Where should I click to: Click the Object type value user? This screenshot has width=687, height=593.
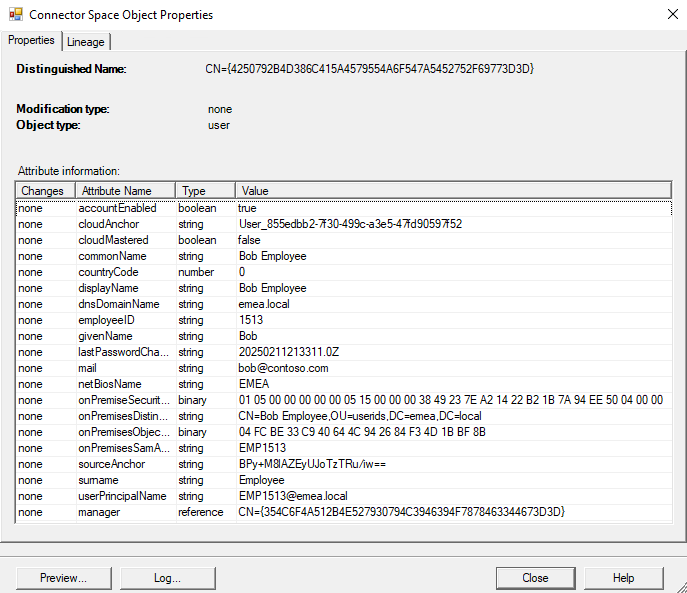pos(219,125)
